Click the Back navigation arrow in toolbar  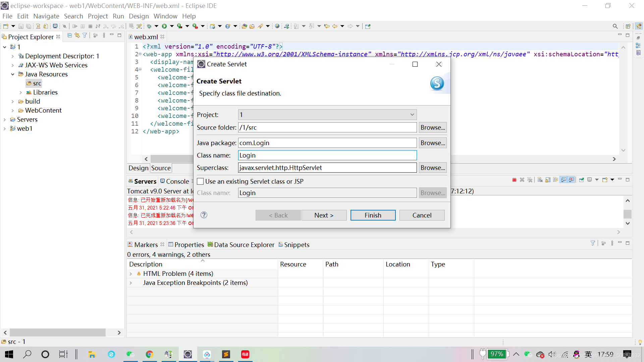pyautogui.click(x=335, y=26)
